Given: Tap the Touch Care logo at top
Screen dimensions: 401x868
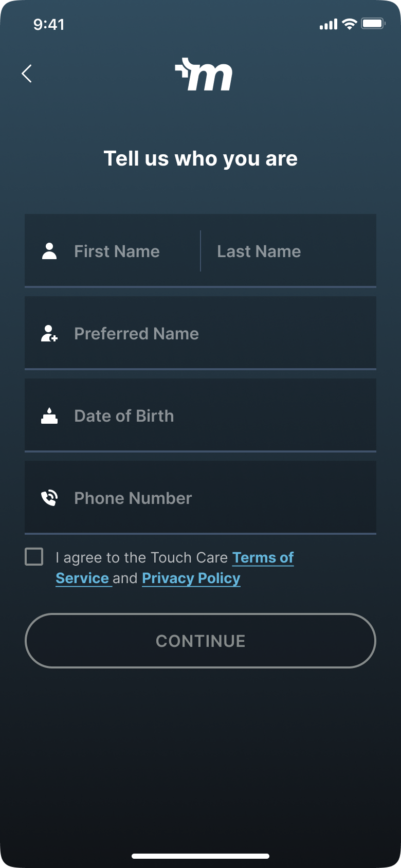Looking at the screenshot, I should tap(204, 75).
